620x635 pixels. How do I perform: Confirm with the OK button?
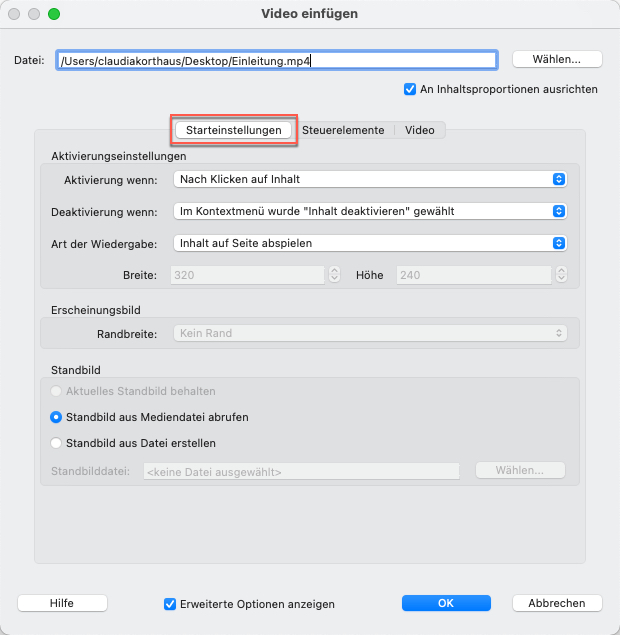446,603
